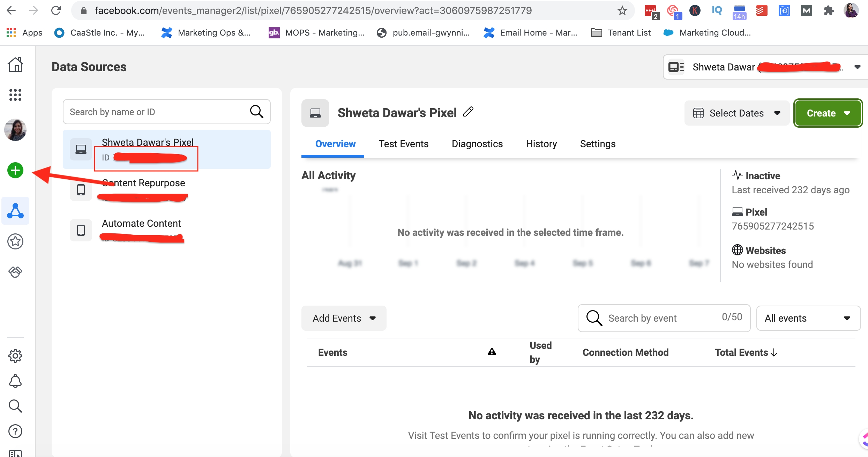
Task: Click the profile photo in left sidebar
Action: (x=15, y=130)
